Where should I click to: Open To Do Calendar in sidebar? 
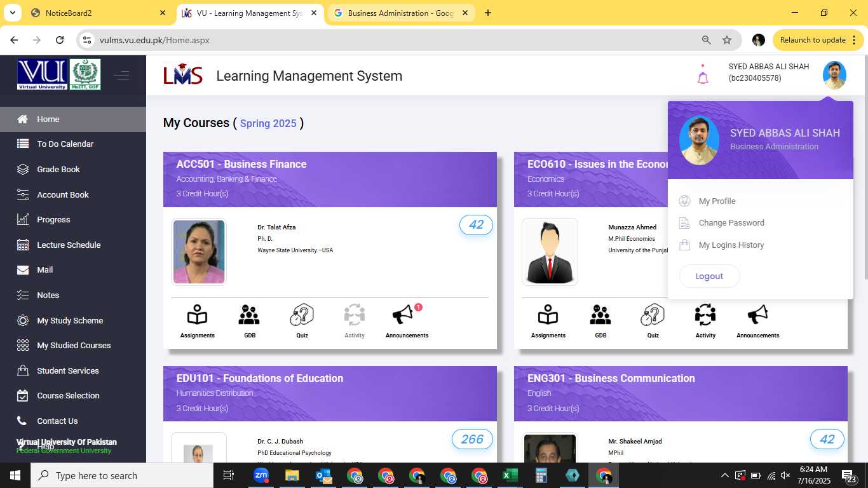[73, 144]
